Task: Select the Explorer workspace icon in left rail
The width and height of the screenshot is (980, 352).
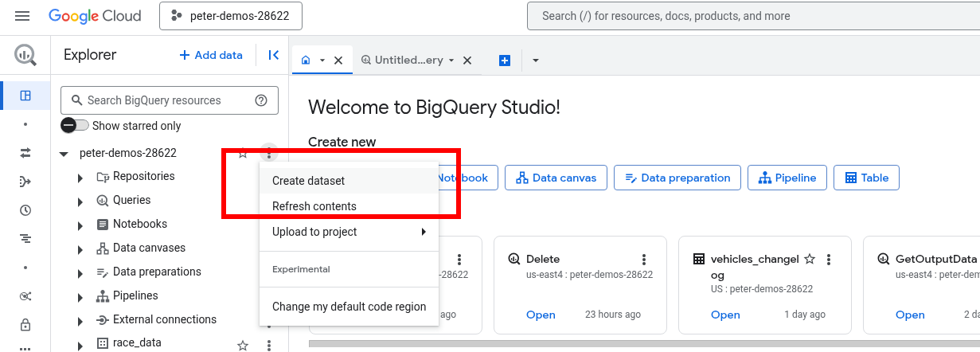Action: coord(25,96)
